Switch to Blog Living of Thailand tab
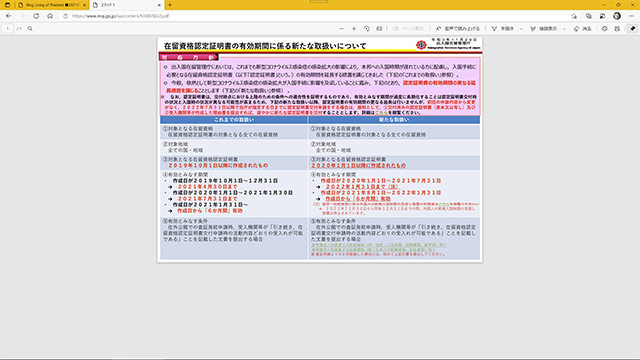This screenshot has width=640, height=360. coord(51,5)
